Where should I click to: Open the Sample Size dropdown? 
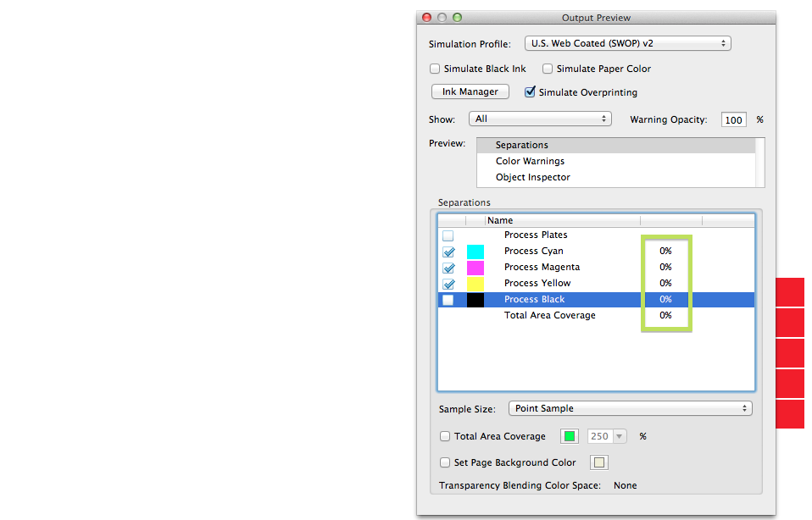[x=631, y=408]
